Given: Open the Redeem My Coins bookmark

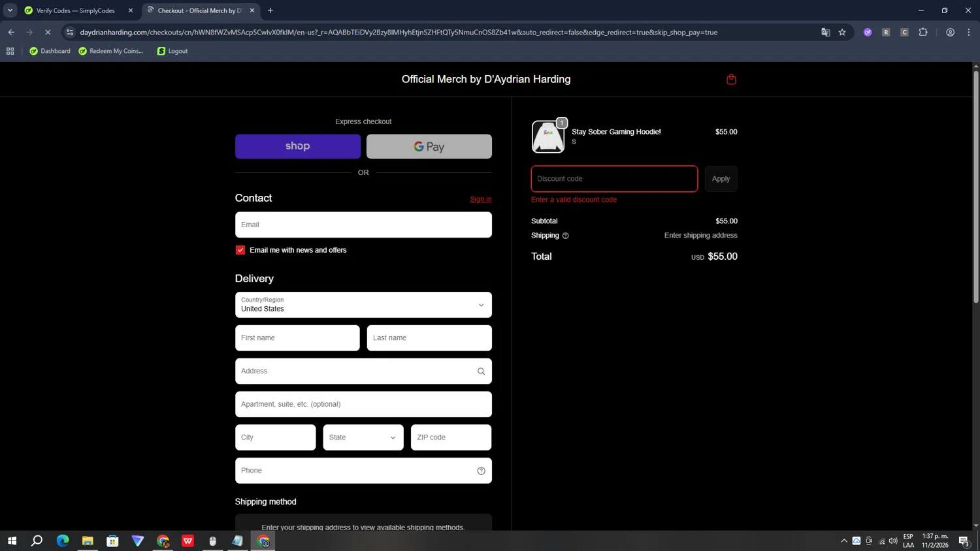Looking at the screenshot, I should [x=111, y=51].
